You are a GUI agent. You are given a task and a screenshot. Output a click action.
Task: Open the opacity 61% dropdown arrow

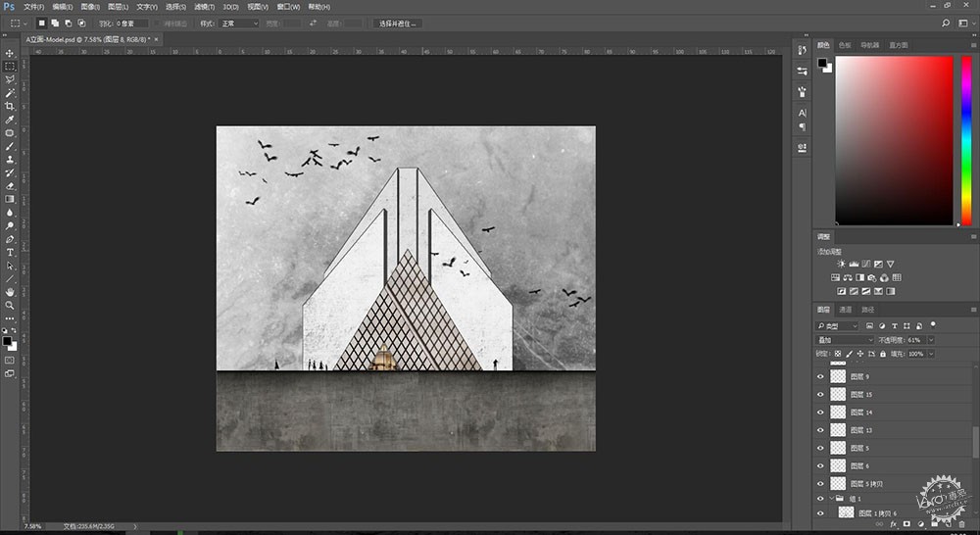coord(931,340)
